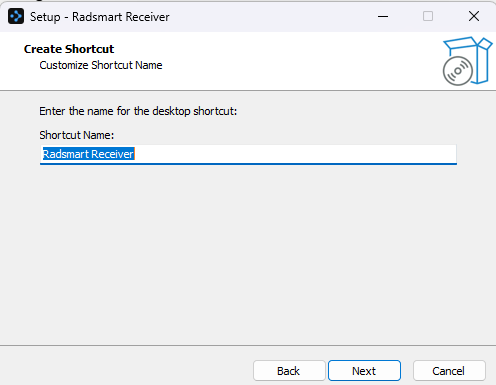Click the 'Shortcut Name:' label
The image size is (496, 385).
tap(77, 135)
